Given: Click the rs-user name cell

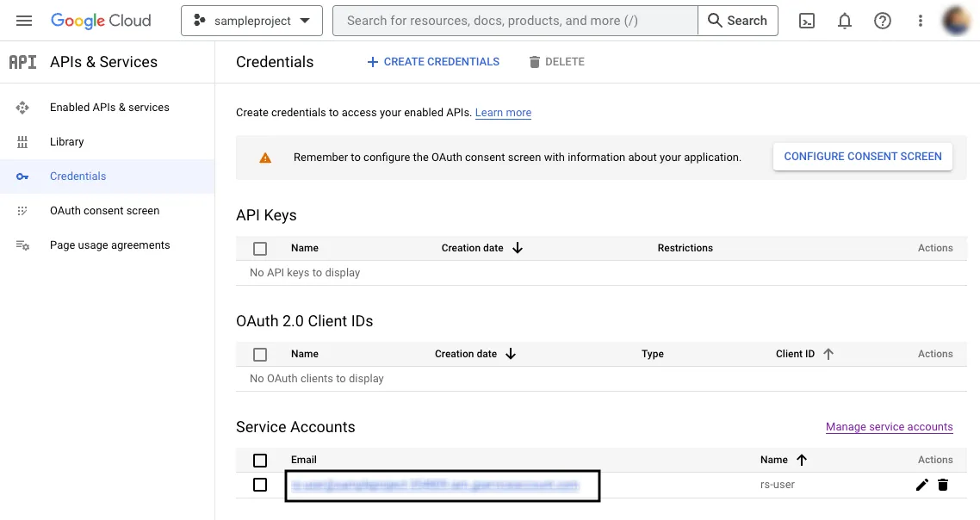Looking at the screenshot, I should click(x=778, y=485).
